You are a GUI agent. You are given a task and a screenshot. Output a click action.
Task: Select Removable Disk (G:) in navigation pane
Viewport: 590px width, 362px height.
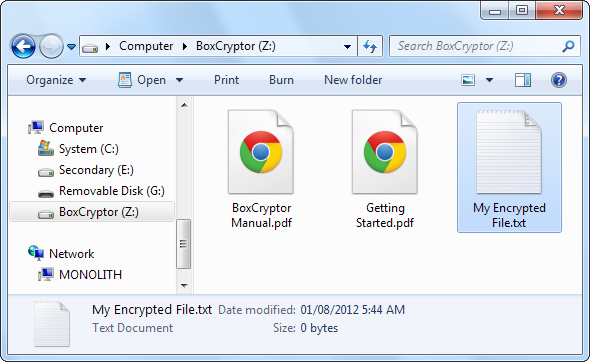pyautogui.click(x=112, y=191)
